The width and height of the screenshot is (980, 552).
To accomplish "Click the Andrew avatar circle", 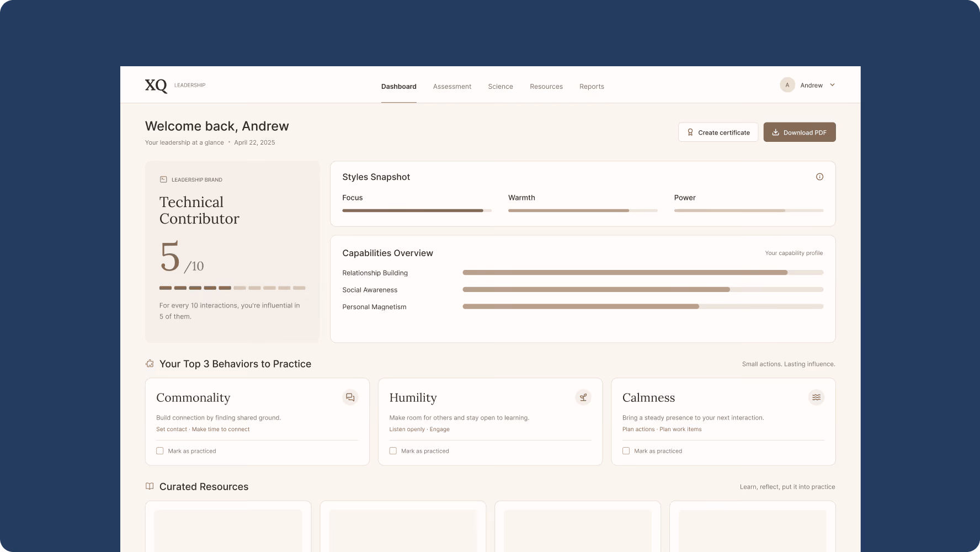I will pyautogui.click(x=787, y=85).
